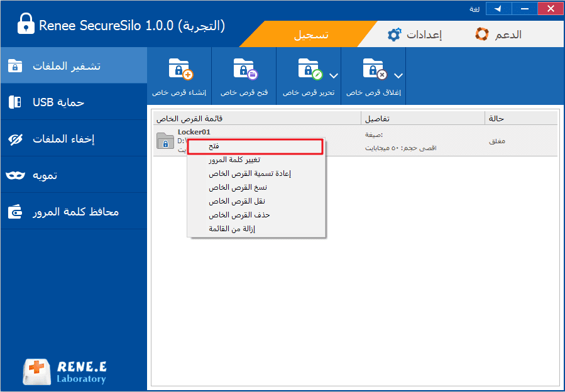565x392 pixels.
Task: Select the password wallet icon
Action: tap(15, 212)
